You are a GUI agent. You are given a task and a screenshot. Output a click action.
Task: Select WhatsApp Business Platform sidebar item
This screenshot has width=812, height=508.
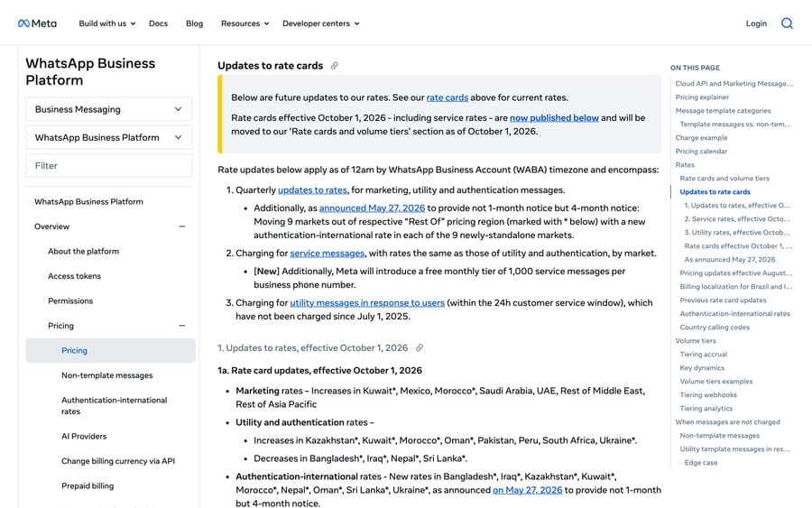[x=88, y=201]
